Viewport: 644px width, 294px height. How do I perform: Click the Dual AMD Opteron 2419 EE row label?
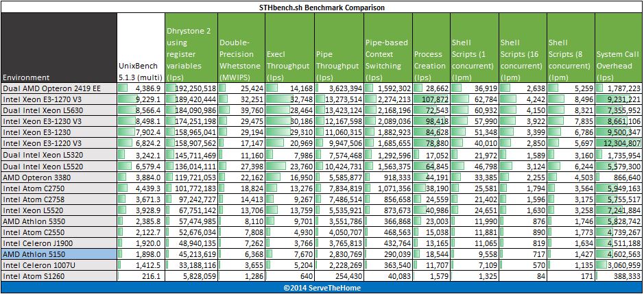59,88
